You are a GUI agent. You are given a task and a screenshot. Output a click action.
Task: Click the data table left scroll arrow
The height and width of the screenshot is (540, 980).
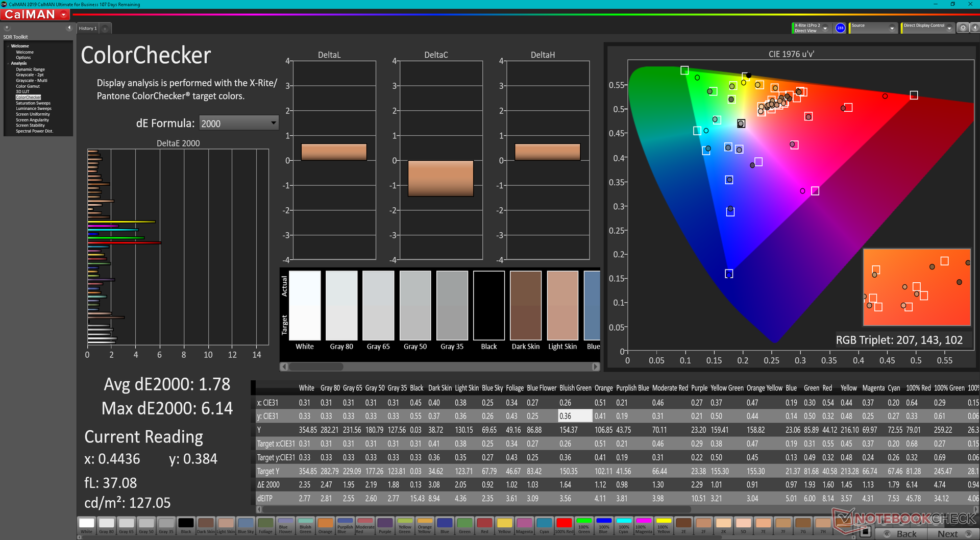(259, 509)
